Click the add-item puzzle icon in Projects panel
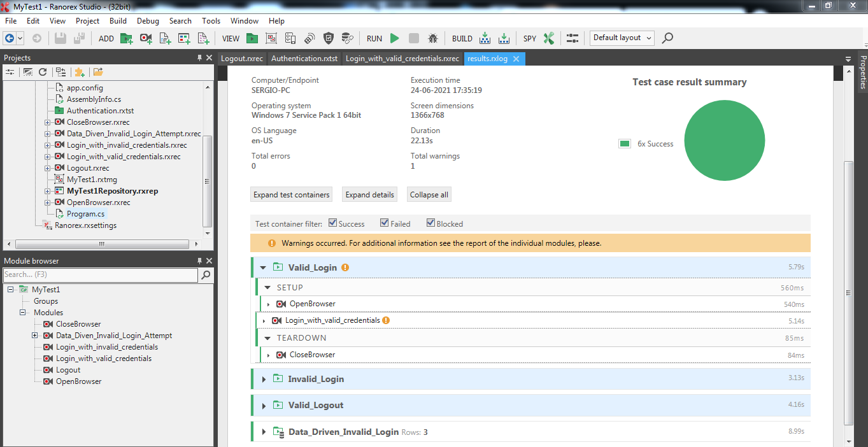Viewport: 868px width, 447px height. pyautogui.click(x=80, y=72)
